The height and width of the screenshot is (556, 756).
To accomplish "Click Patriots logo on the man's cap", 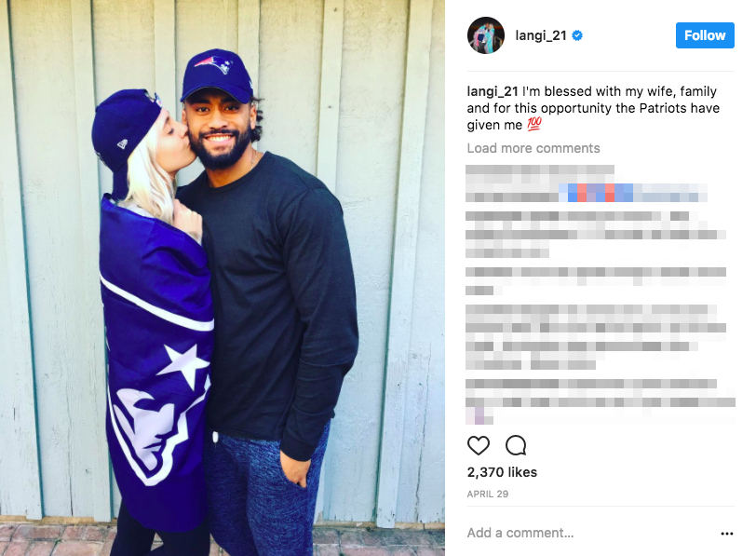I will (215, 63).
